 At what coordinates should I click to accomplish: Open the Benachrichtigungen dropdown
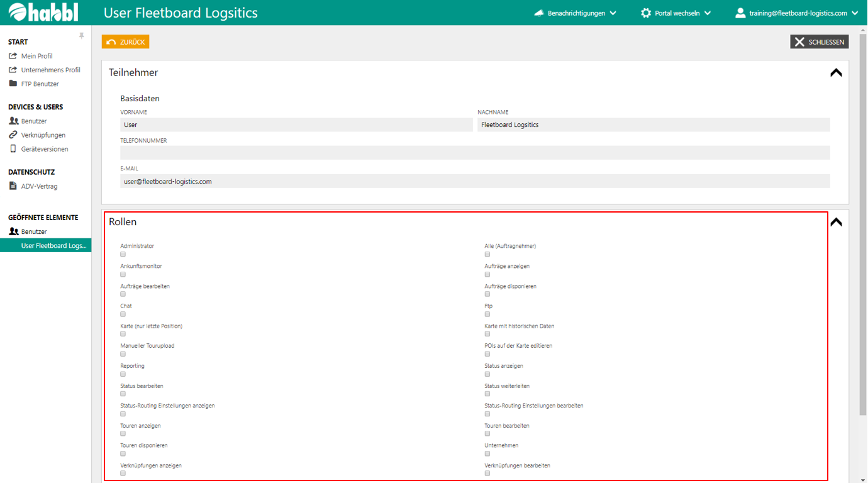tap(575, 13)
